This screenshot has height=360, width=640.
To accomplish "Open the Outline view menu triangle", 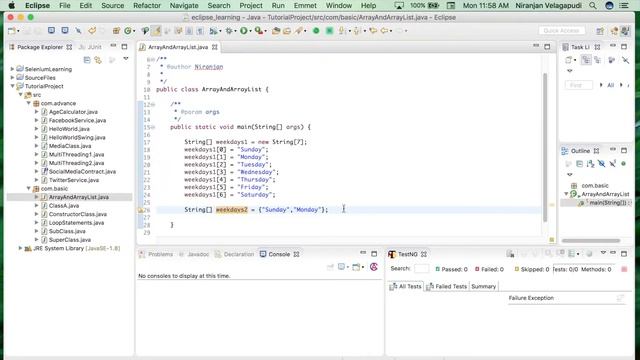I will tap(570, 174).
